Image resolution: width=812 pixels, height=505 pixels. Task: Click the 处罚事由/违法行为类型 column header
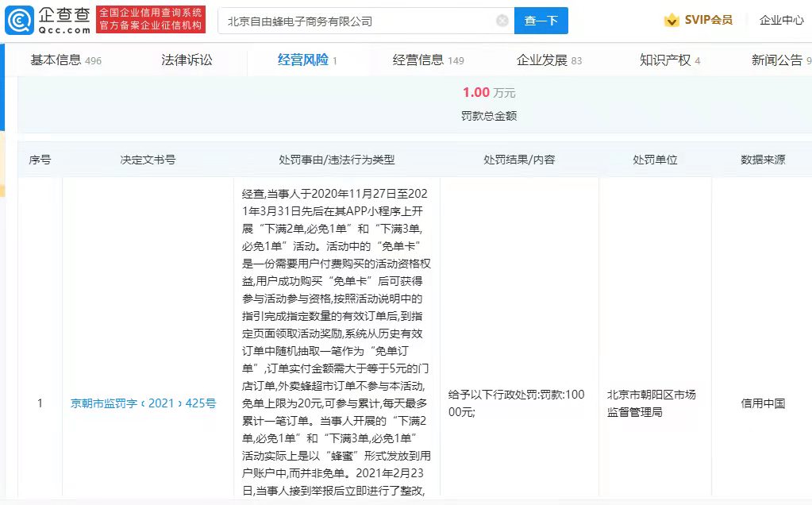click(337, 160)
